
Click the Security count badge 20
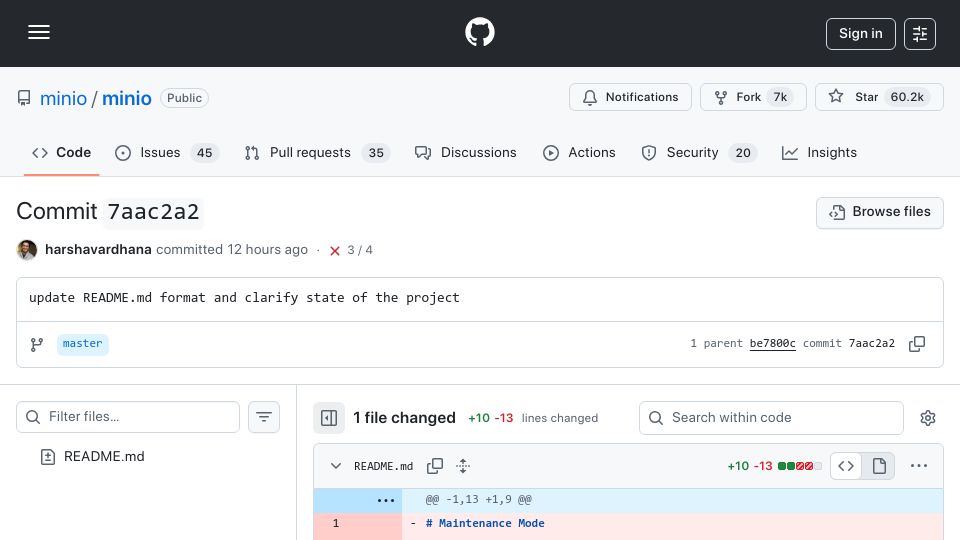743,153
